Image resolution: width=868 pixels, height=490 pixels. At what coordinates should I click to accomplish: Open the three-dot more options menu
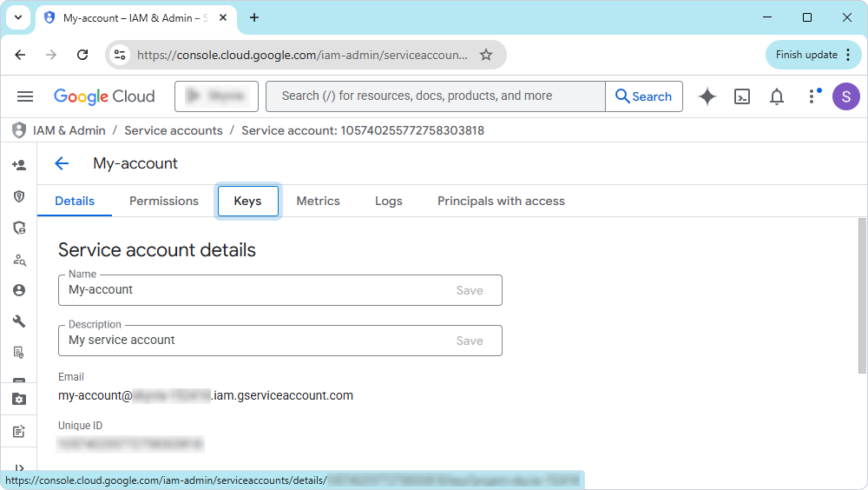click(x=812, y=96)
